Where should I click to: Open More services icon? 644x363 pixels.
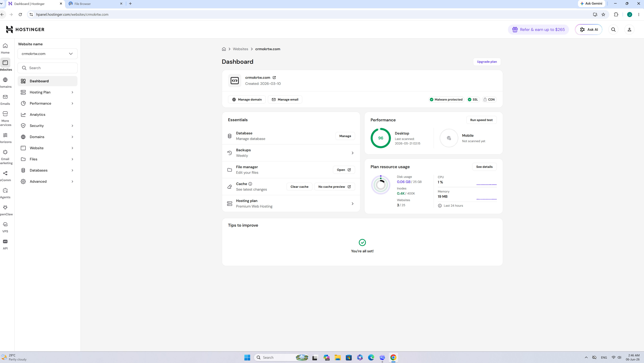click(5, 114)
